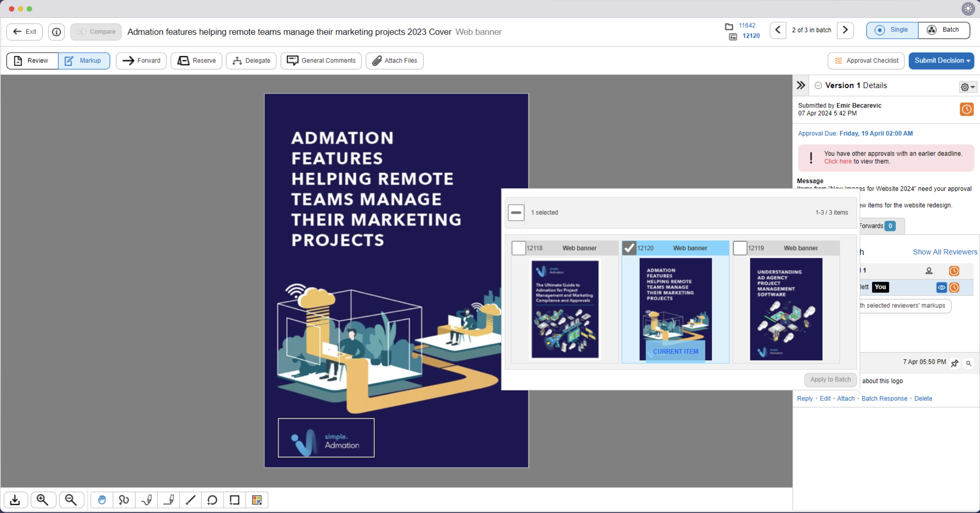Switch to Batch view mode
Viewport: 980px width, 513px height.
click(944, 30)
